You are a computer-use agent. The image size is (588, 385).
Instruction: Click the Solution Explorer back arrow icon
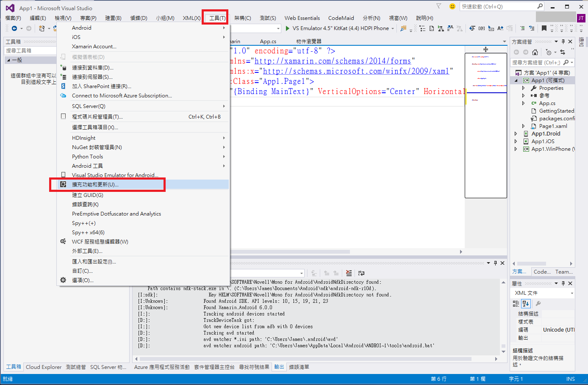516,52
